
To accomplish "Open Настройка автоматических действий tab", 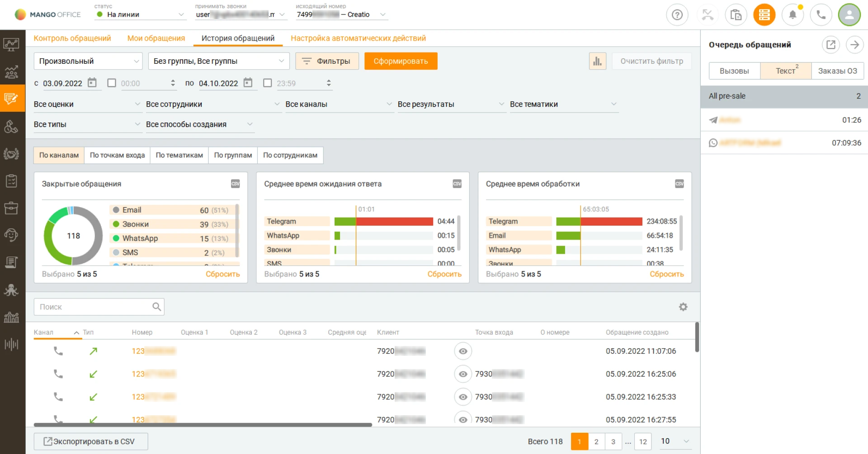I will (x=358, y=38).
